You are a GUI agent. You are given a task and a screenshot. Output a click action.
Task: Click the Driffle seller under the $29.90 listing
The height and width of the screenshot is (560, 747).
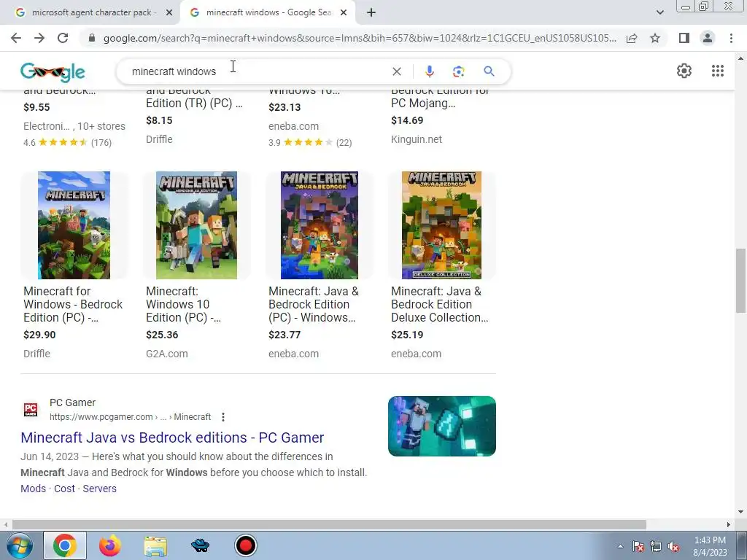pyautogui.click(x=36, y=354)
